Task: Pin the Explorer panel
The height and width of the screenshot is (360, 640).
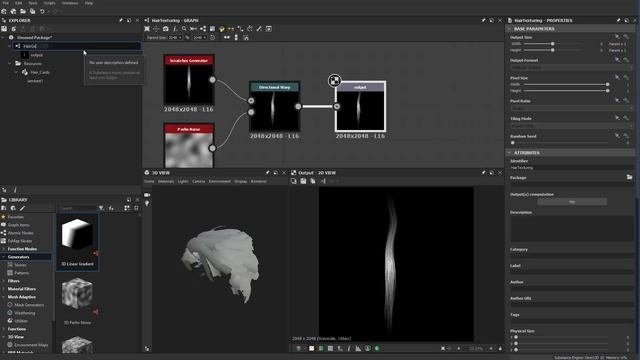Action: [121, 20]
